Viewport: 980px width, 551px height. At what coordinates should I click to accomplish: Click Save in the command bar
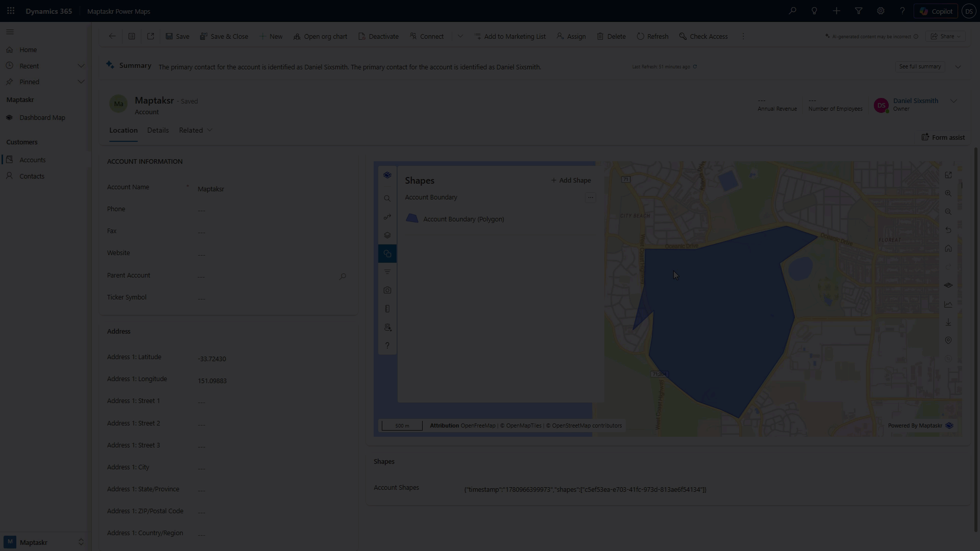[178, 36]
